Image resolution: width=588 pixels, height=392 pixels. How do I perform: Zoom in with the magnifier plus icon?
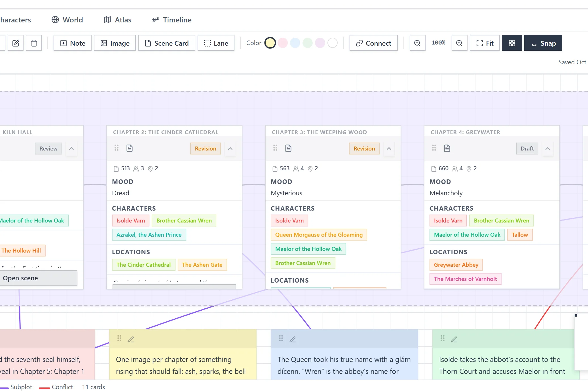[x=459, y=43]
